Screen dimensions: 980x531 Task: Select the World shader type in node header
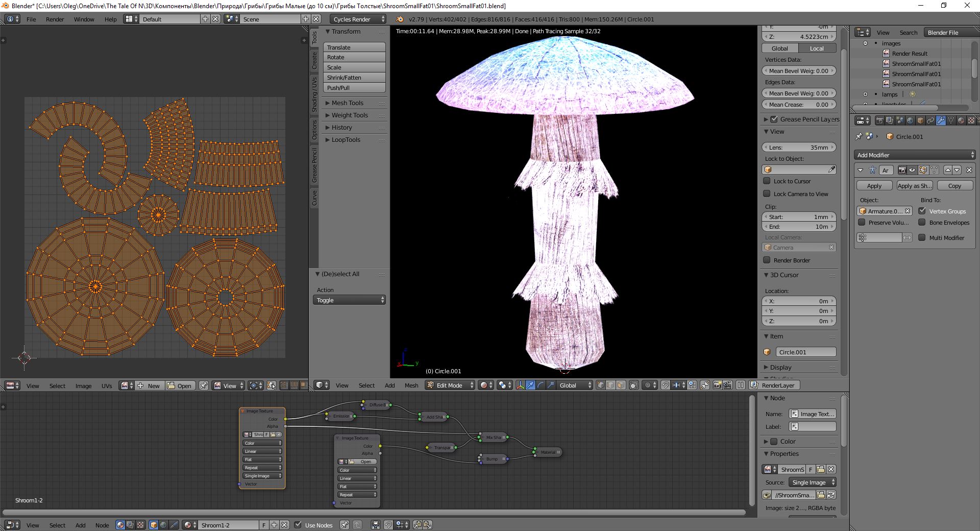(163, 525)
